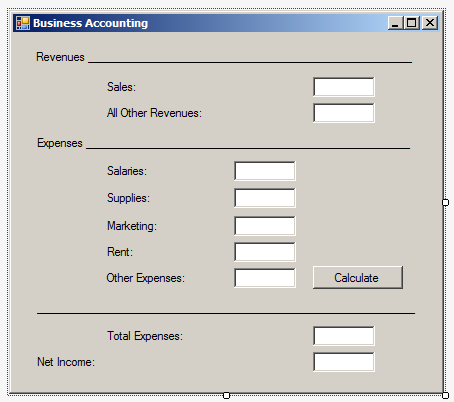Select the form's bottom-right corner handle

tap(445, 395)
